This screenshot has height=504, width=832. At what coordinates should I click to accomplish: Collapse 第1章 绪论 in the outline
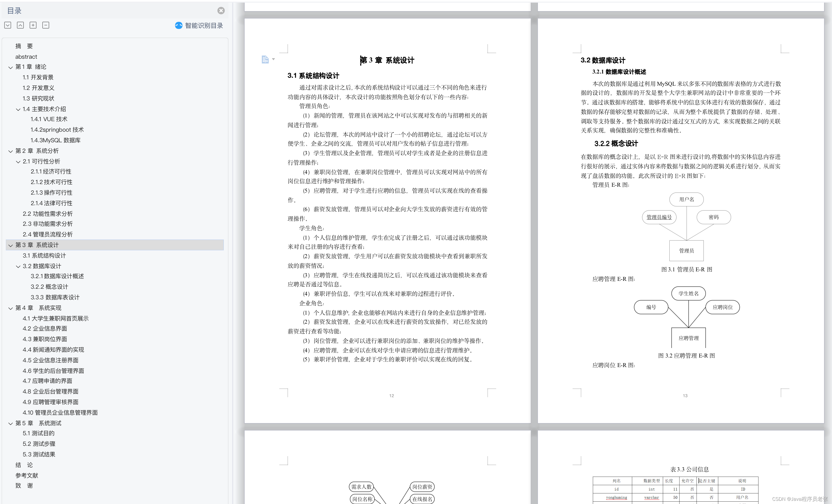(x=11, y=67)
